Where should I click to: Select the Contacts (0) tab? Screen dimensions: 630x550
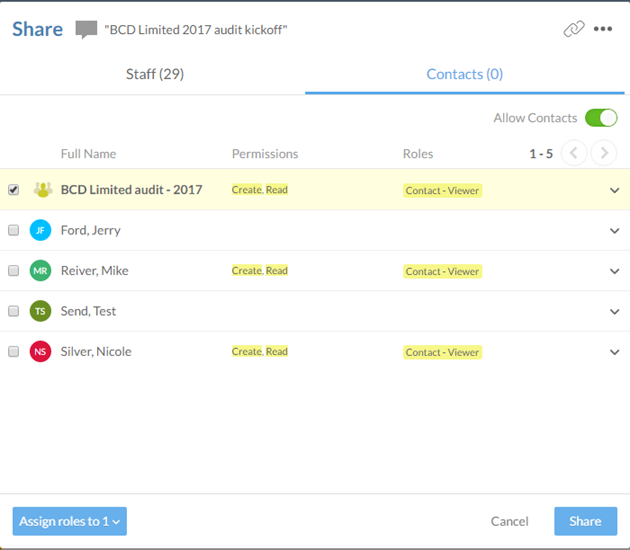click(x=464, y=74)
